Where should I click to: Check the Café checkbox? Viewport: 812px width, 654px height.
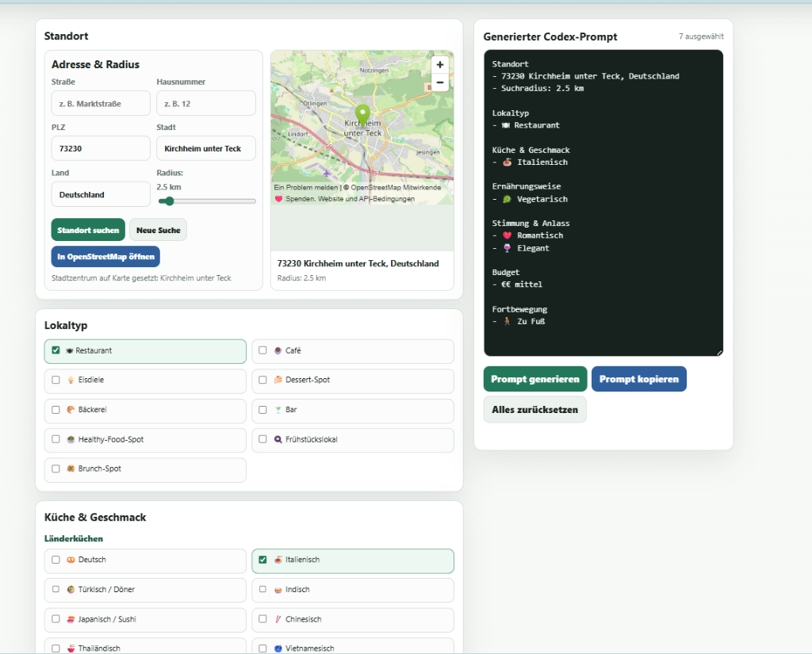(262, 350)
